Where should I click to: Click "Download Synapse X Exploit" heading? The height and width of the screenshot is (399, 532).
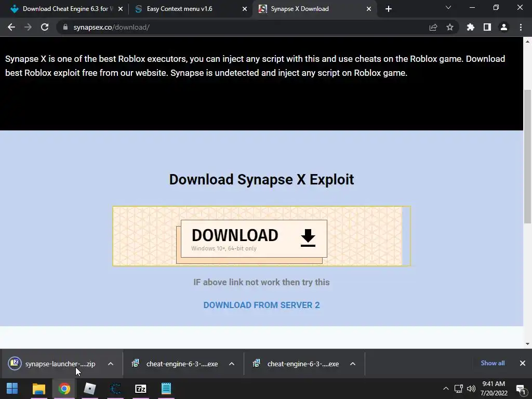261,179
